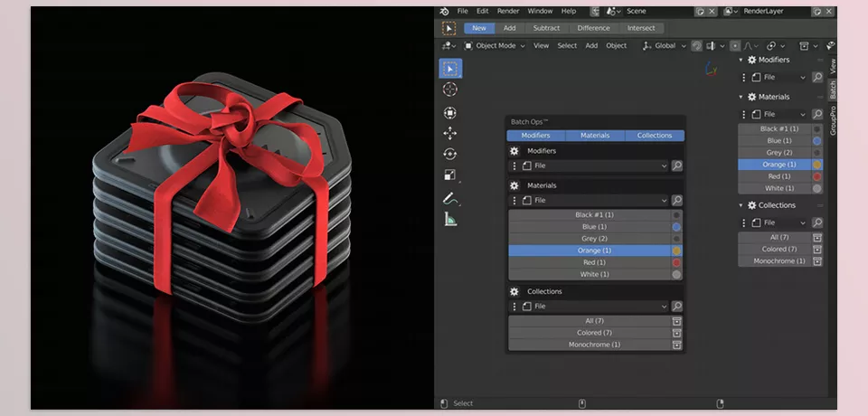Screen dimensions: 868x416
Task: Open the Object Mode dropdown
Action: (495, 45)
